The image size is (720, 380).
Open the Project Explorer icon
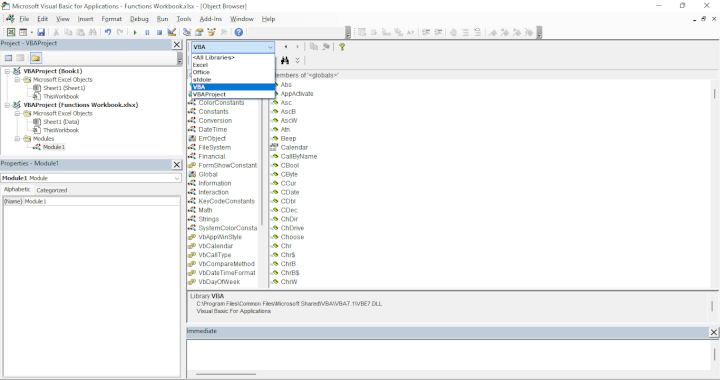click(x=187, y=32)
